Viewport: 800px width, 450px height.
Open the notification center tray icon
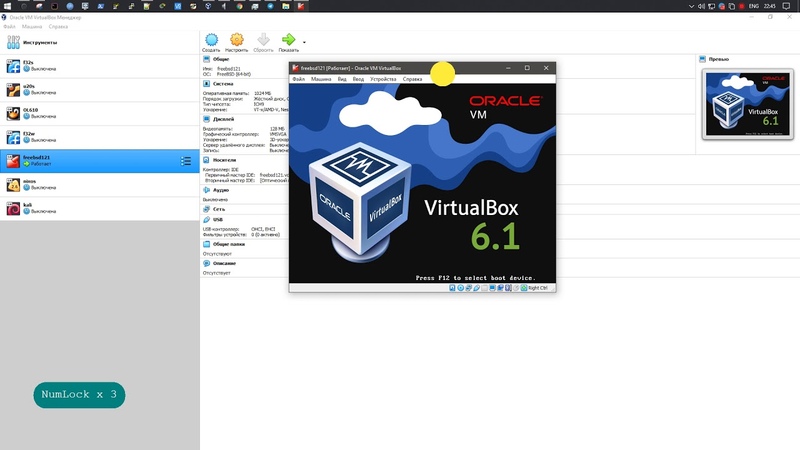(x=786, y=6)
